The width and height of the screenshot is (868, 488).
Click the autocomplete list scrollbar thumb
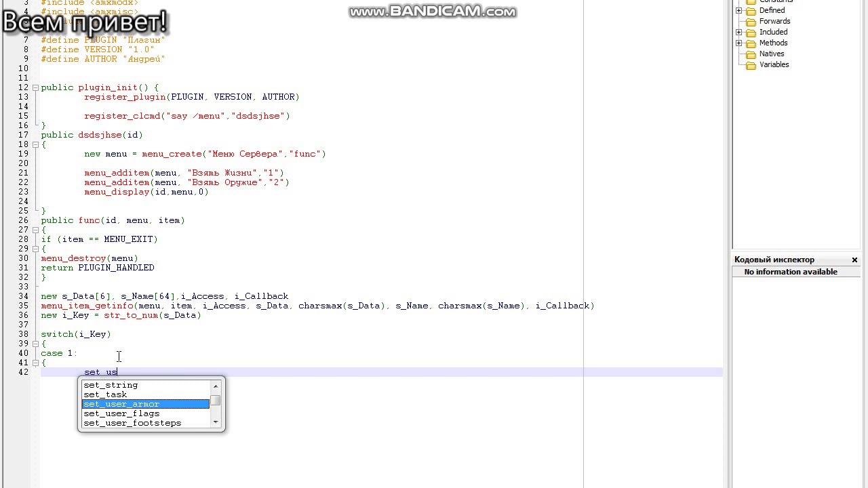pyautogui.click(x=216, y=401)
